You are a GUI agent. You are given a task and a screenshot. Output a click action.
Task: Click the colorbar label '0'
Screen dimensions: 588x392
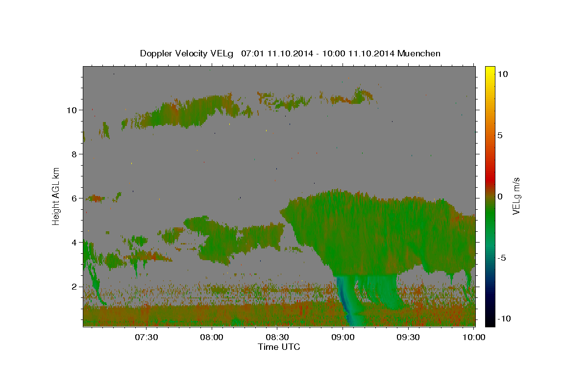[x=500, y=196]
